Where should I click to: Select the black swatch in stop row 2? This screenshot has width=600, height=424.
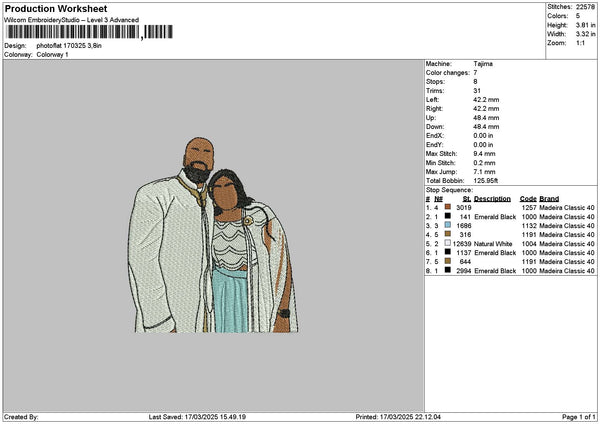click(447, 216)
